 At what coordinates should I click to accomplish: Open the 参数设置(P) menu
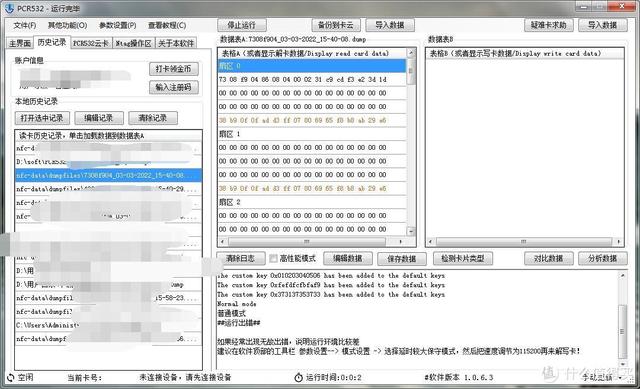118,25
